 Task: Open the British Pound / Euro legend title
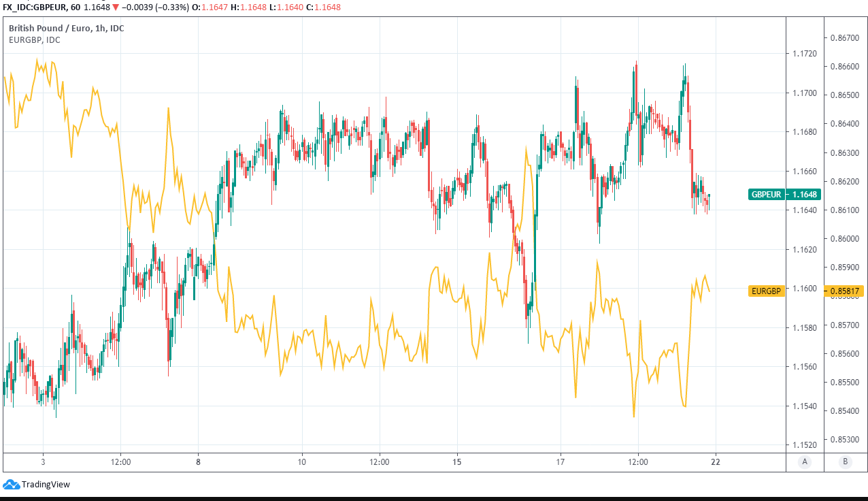click(x=66, y=28)
